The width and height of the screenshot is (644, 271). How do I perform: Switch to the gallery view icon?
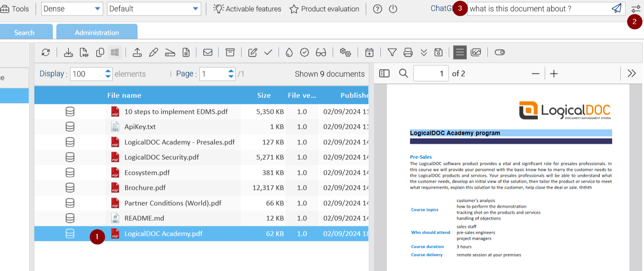click(x=476, y=52)
